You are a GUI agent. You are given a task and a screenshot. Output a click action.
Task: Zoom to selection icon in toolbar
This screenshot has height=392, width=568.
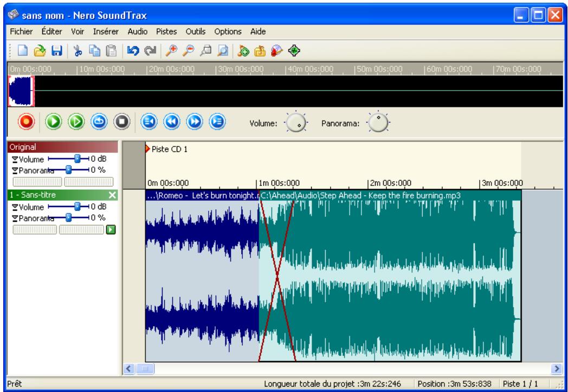pos(205,51)
